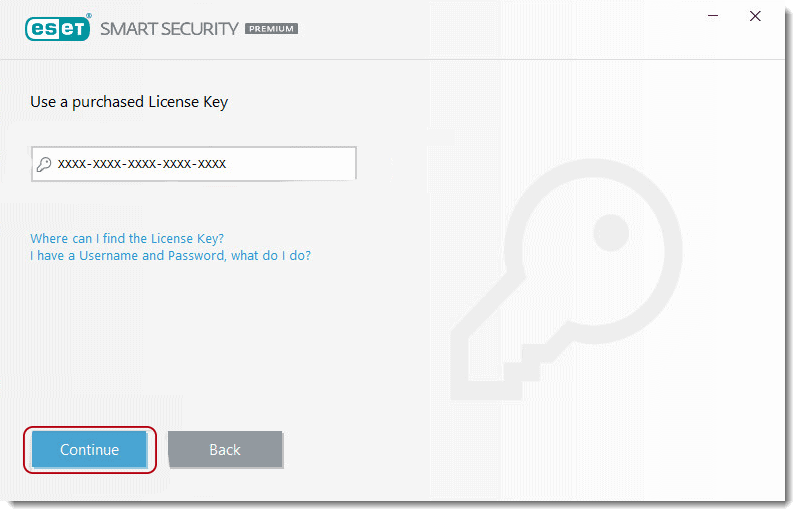
Task: Click the small key icon in license field
Action: (44, 164)
